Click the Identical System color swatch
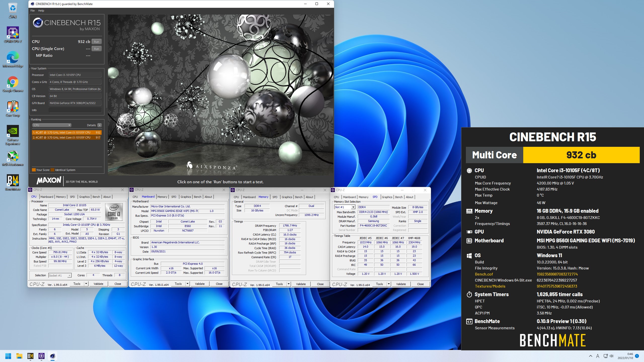The image size is (644, 362). 53,170
